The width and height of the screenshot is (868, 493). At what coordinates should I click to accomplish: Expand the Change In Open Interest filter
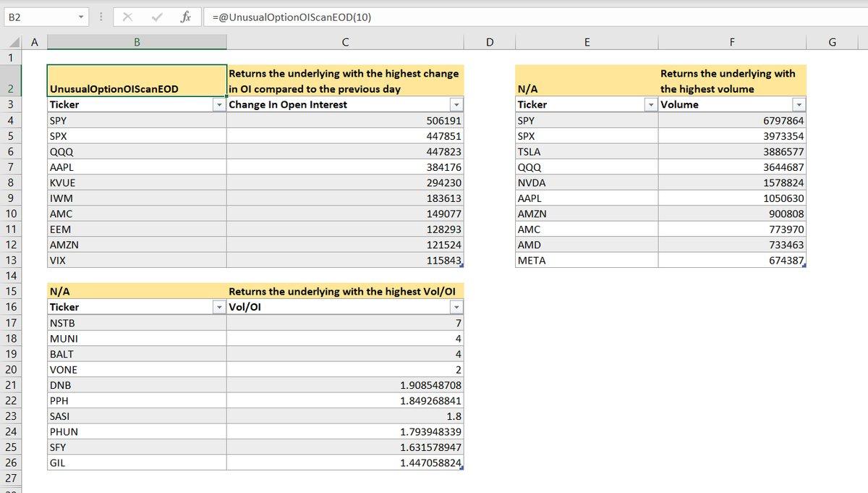456,105
